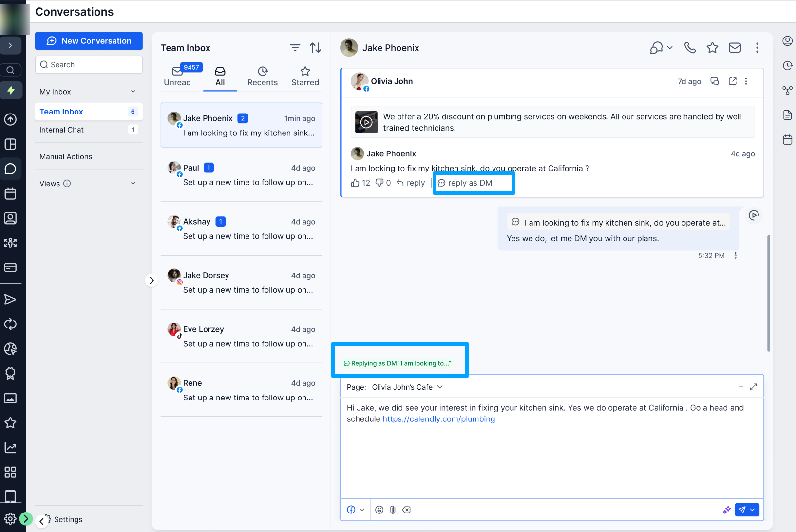This screenshot has width=796, height=532.
Task: Switch to the Recents tab
Action: click(x=263, y=76)
